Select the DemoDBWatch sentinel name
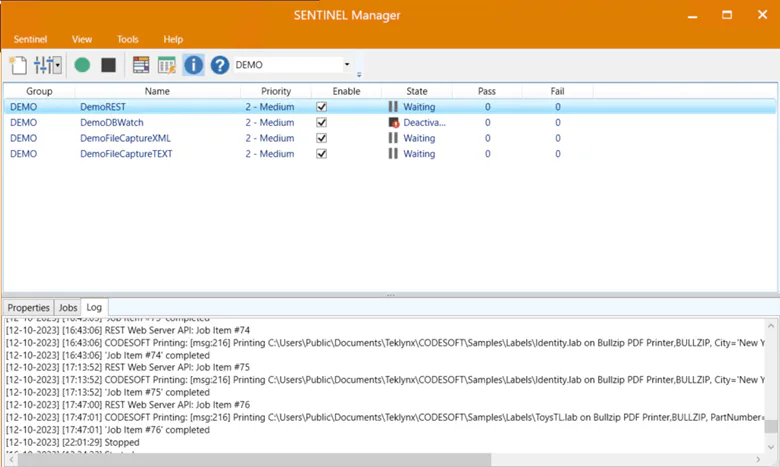 click(112, 122)
